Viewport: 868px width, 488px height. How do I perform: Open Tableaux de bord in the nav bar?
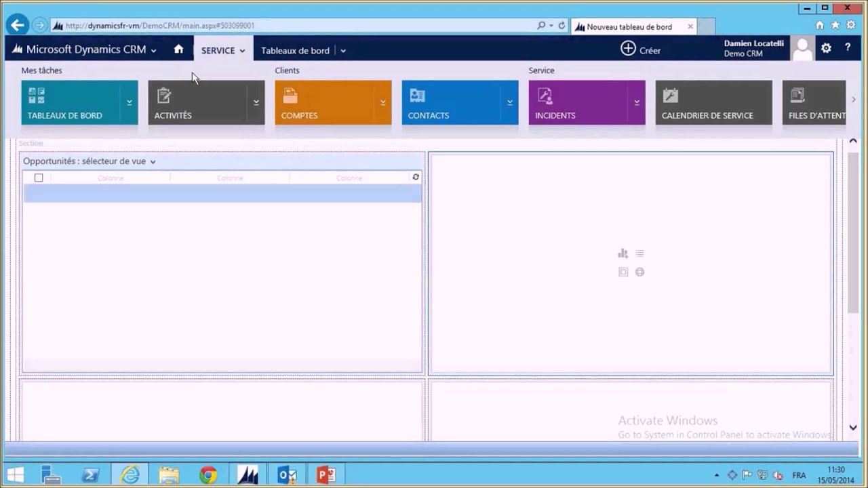tap(295, 50)
